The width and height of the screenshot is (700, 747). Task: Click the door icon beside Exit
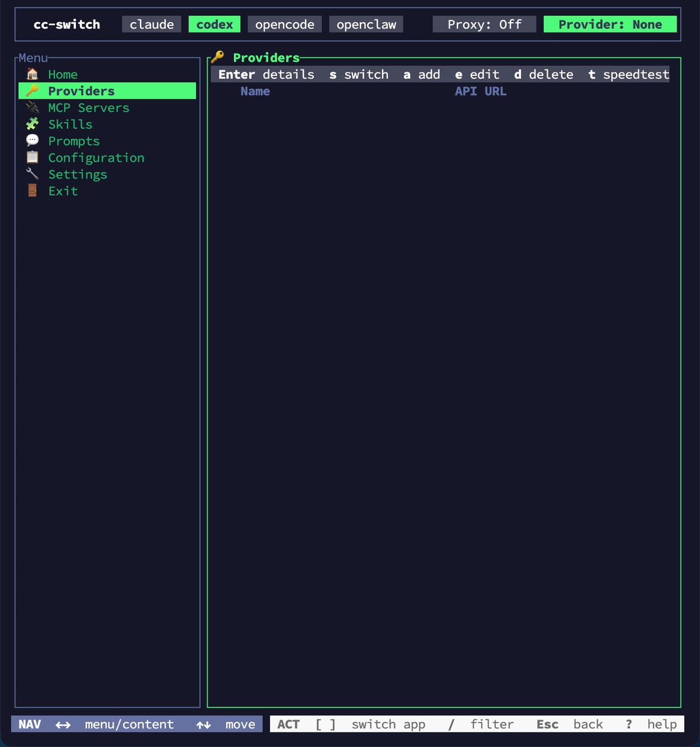coord(33,190)
